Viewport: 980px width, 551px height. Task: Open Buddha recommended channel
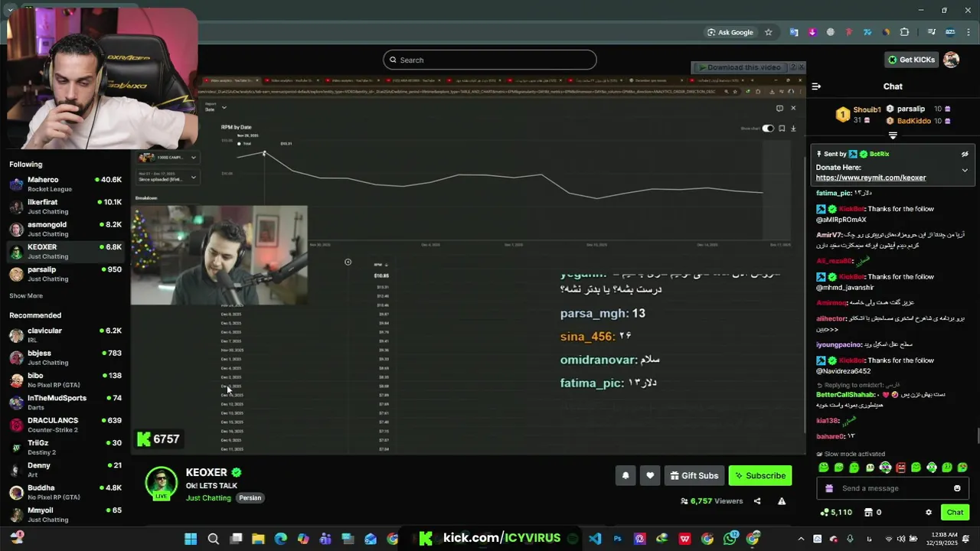(65, 492)
